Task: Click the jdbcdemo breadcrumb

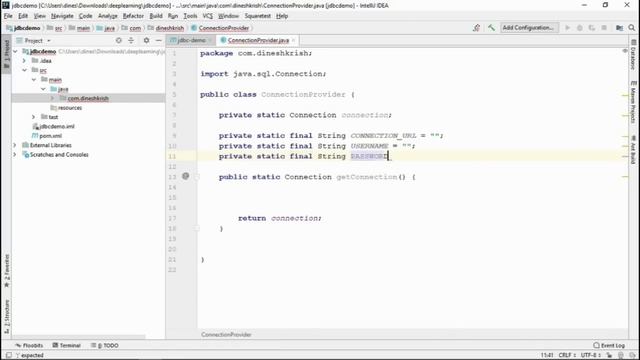Action: 23,28
